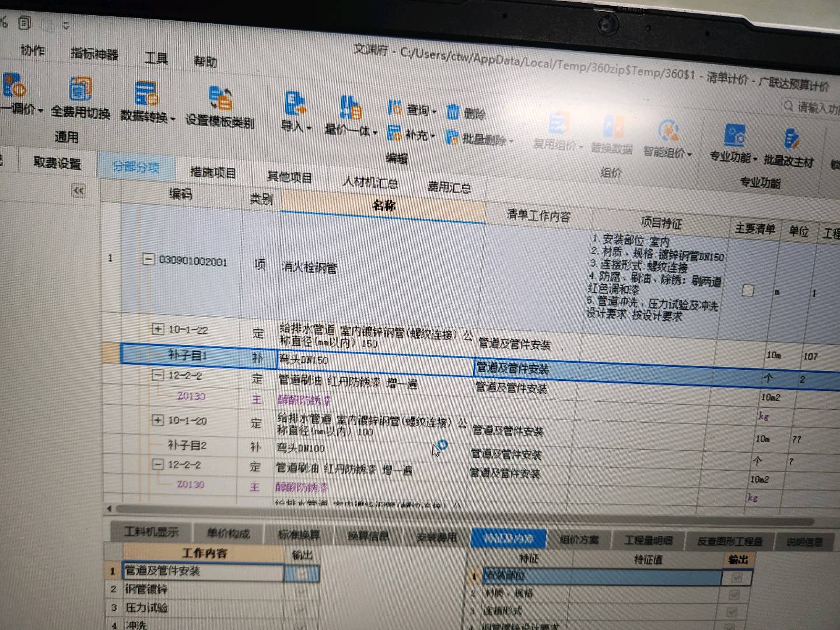Collapse the first 12-2-2 quota row
This screenshot has width=840, height=630.
pyautogui.click(x=157, y=374)
